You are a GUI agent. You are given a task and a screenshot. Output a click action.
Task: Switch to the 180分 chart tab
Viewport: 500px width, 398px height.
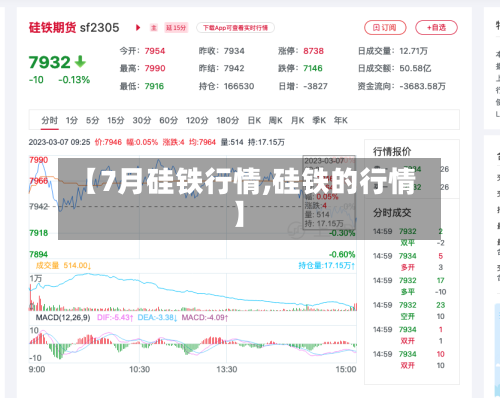[228, 120]
